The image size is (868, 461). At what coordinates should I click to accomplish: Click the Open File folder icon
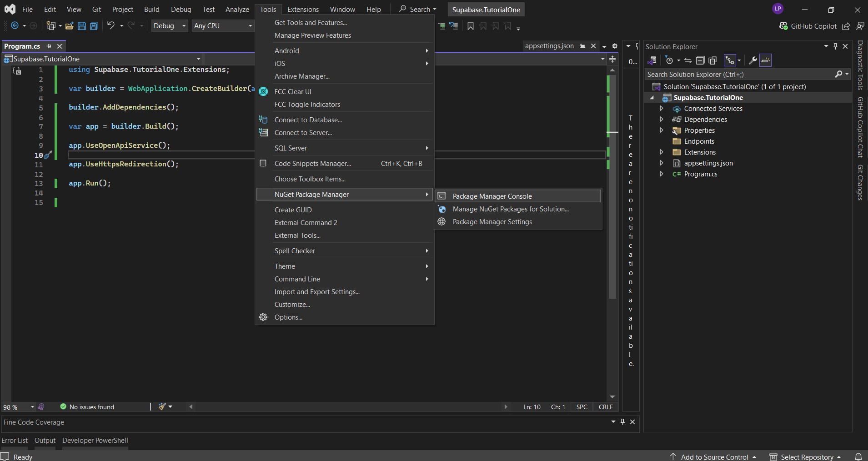click(x=69, y=26)
